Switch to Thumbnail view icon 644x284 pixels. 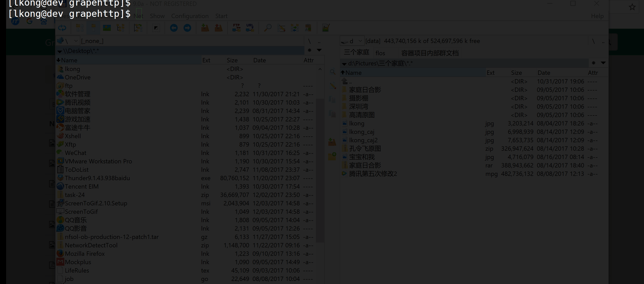107,28
